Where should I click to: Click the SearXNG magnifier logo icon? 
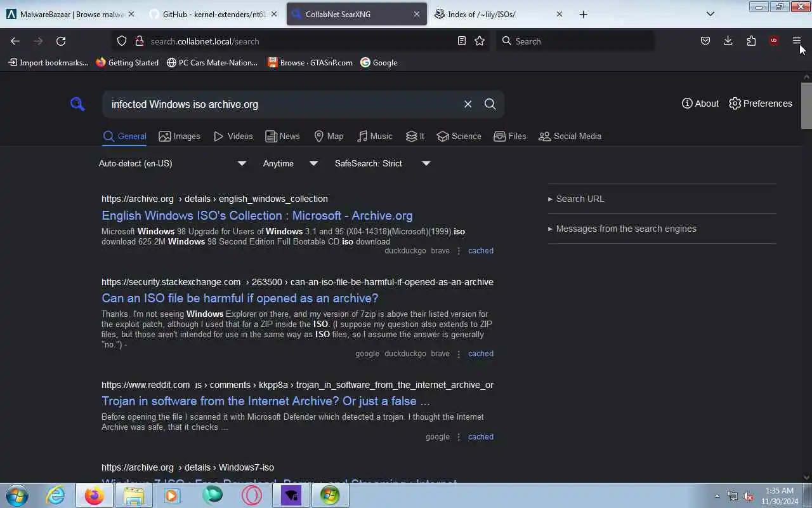tap(77, 104)
